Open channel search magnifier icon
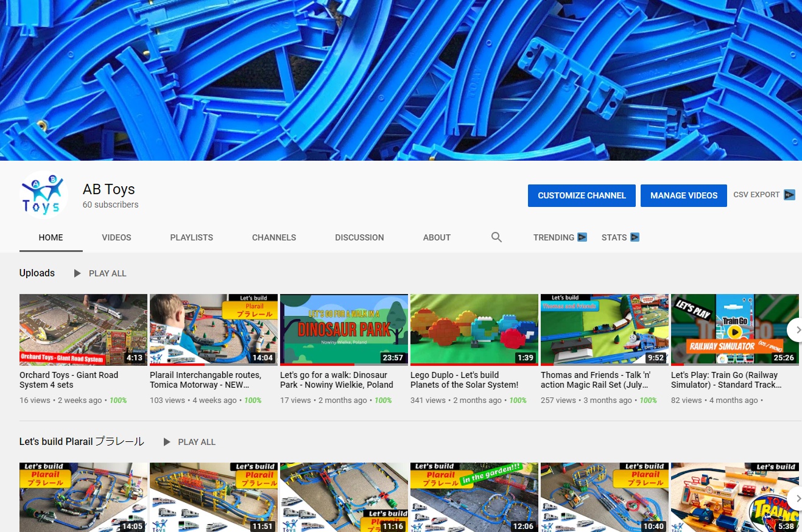The image size is (802, 532). point(496,237)
